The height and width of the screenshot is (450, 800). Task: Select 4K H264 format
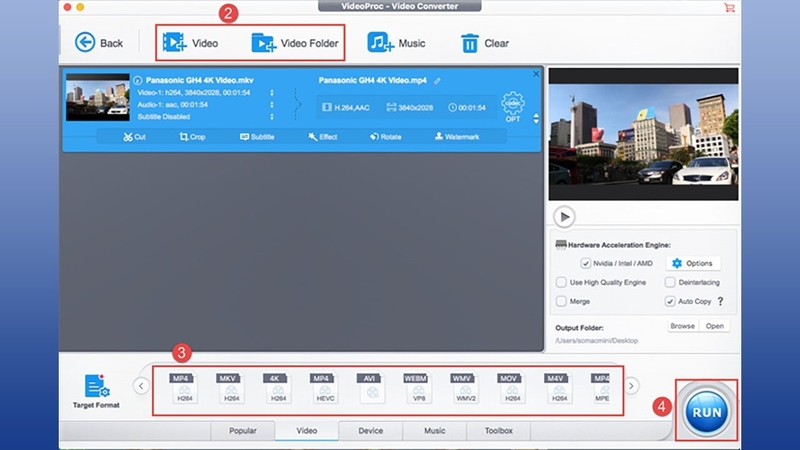click(277, 388)
